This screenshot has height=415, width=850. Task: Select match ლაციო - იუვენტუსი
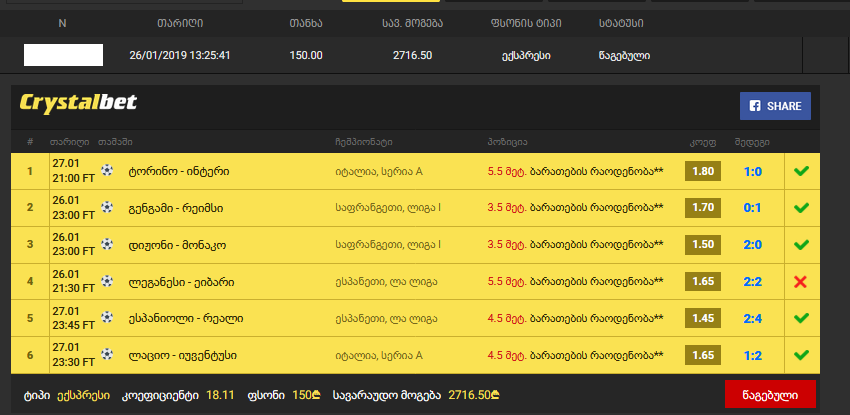click(x=182, y=355)
